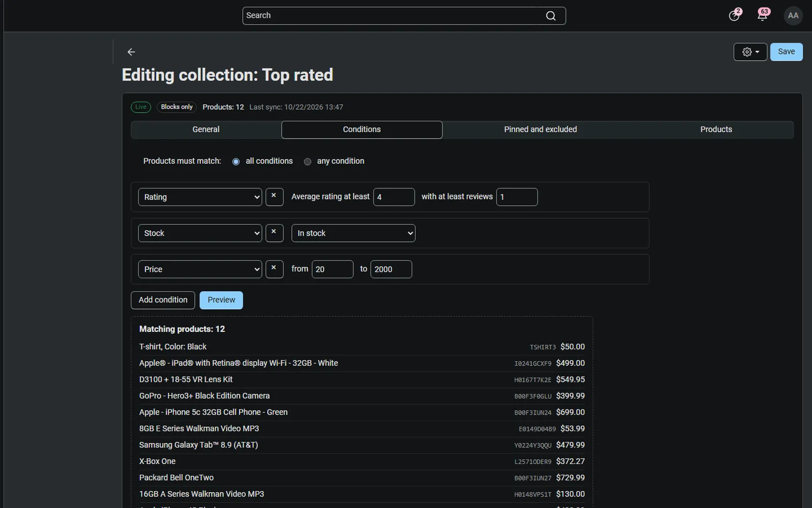Image resolution: width=812 pixels, height=508 pixels.
Task: Remove the Price condition
Action: [274, 269]
